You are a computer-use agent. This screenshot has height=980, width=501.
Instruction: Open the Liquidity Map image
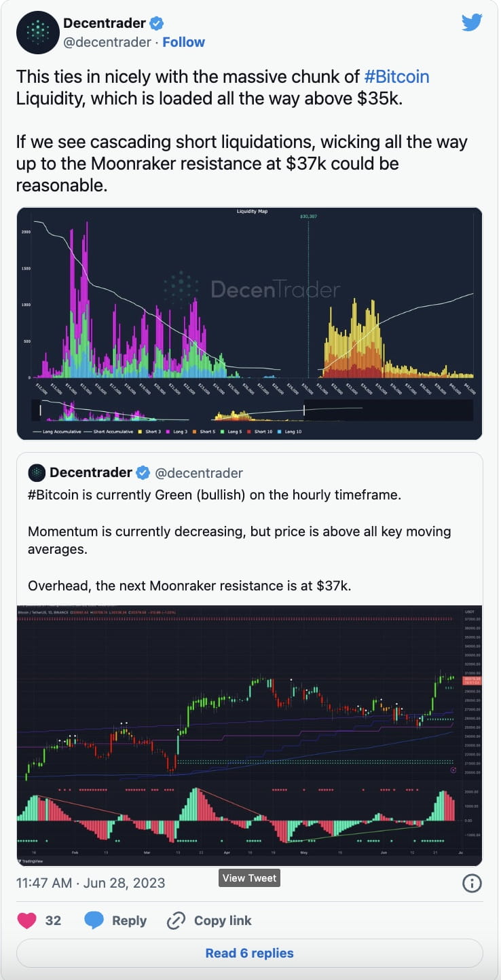click(x=250, y=324)
